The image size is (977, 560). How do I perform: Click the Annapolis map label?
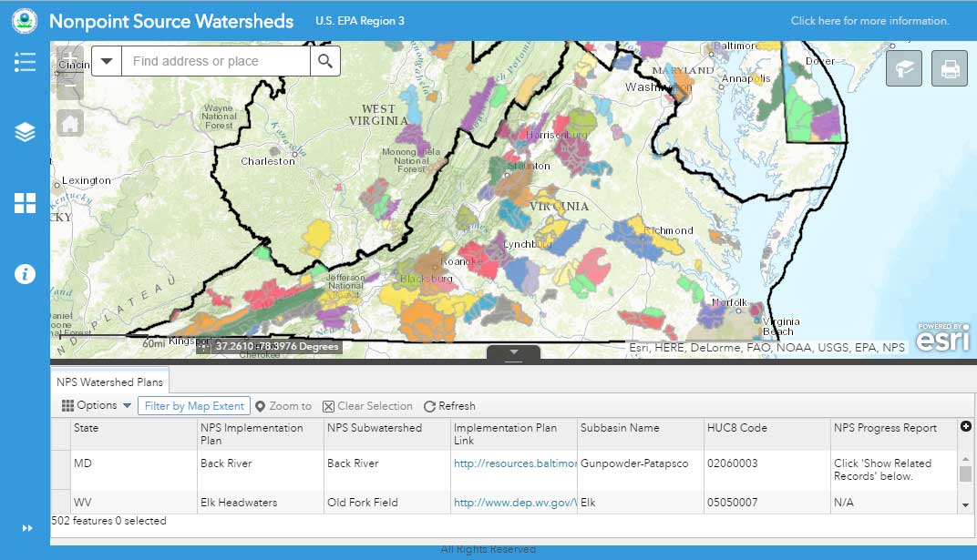(746, 79)
